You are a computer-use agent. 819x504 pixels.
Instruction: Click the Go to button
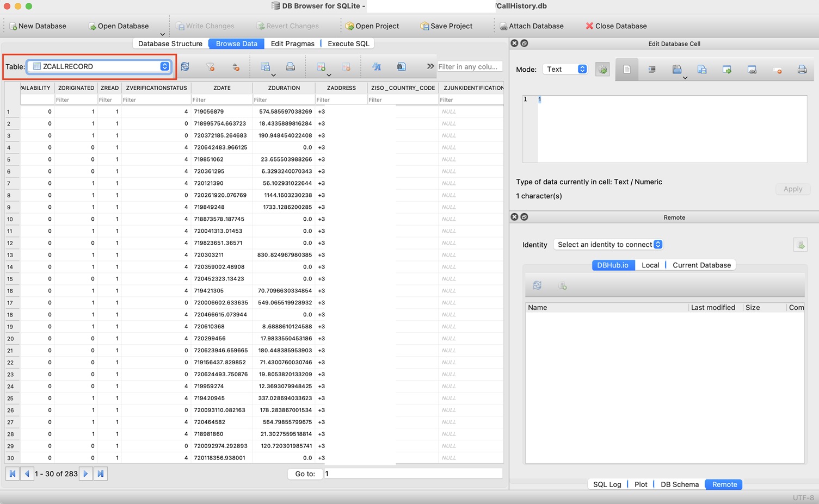[305, 474]
